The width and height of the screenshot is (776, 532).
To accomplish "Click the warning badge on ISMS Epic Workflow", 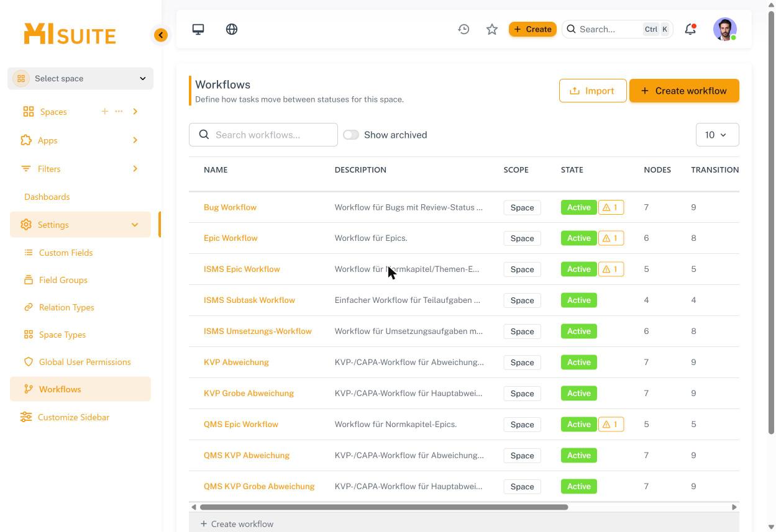I will [x=611, y=269].
